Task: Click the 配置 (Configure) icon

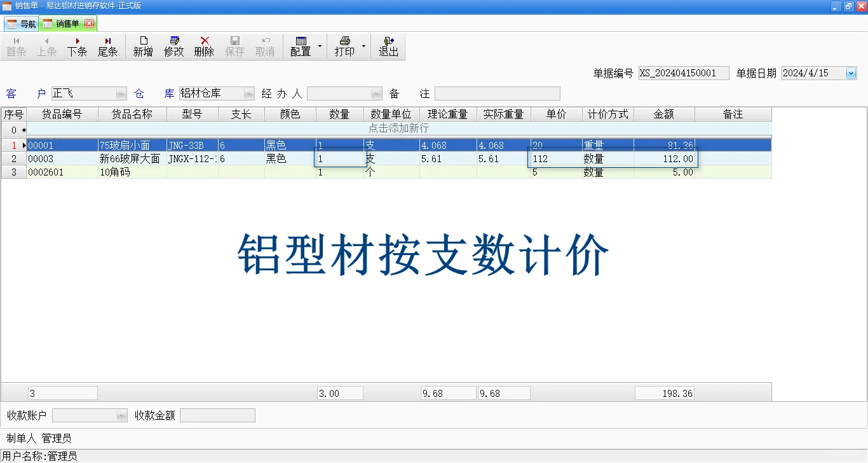Action: point(301,45)
